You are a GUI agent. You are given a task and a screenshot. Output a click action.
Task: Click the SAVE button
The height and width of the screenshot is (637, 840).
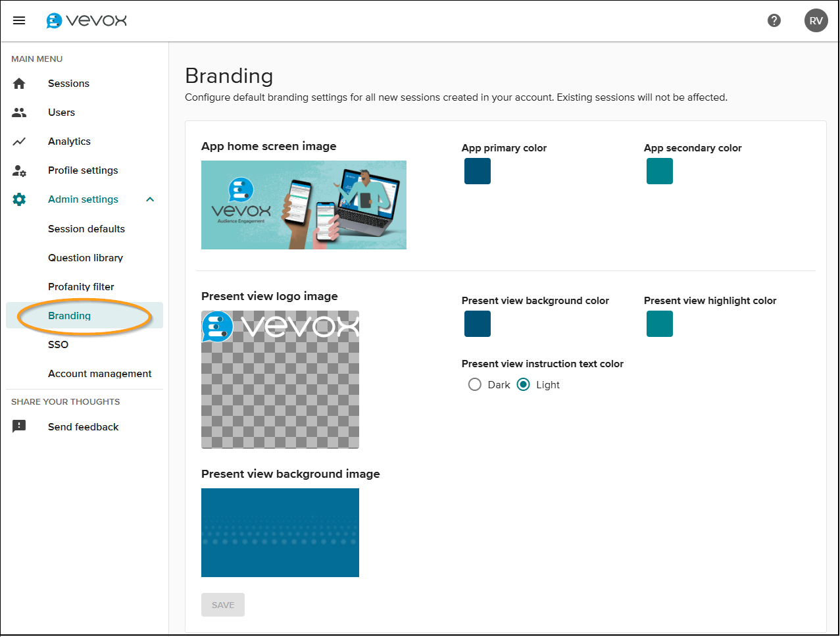(x=223, y=605)
